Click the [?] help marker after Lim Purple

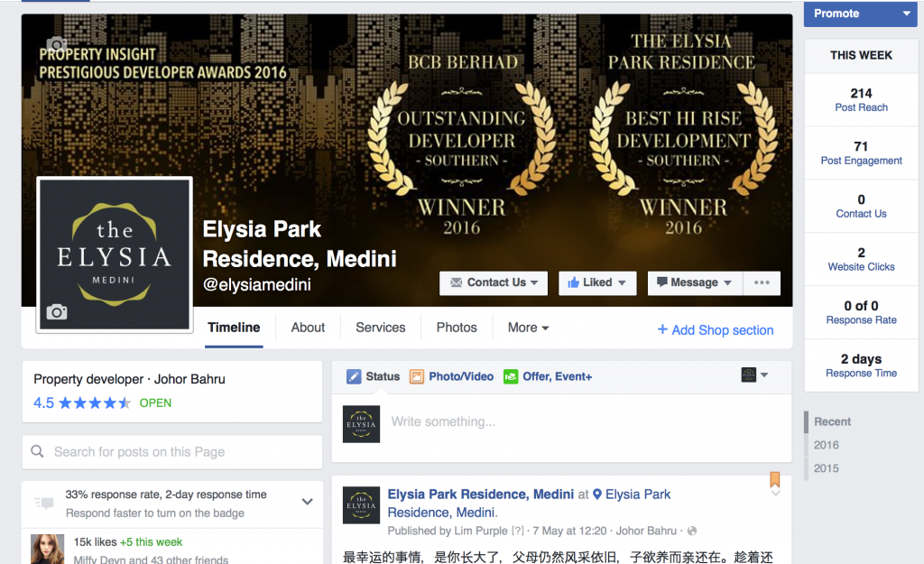(517, 531)
